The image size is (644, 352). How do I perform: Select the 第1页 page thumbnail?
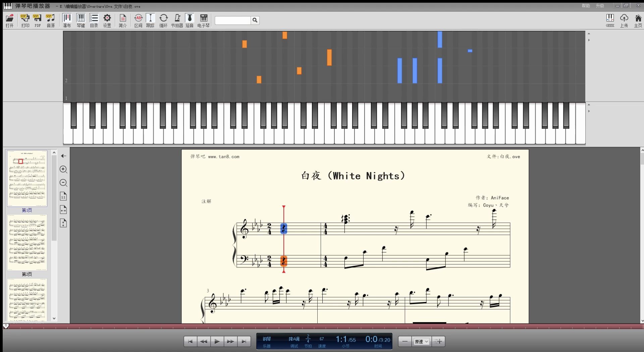coord(27,178)
